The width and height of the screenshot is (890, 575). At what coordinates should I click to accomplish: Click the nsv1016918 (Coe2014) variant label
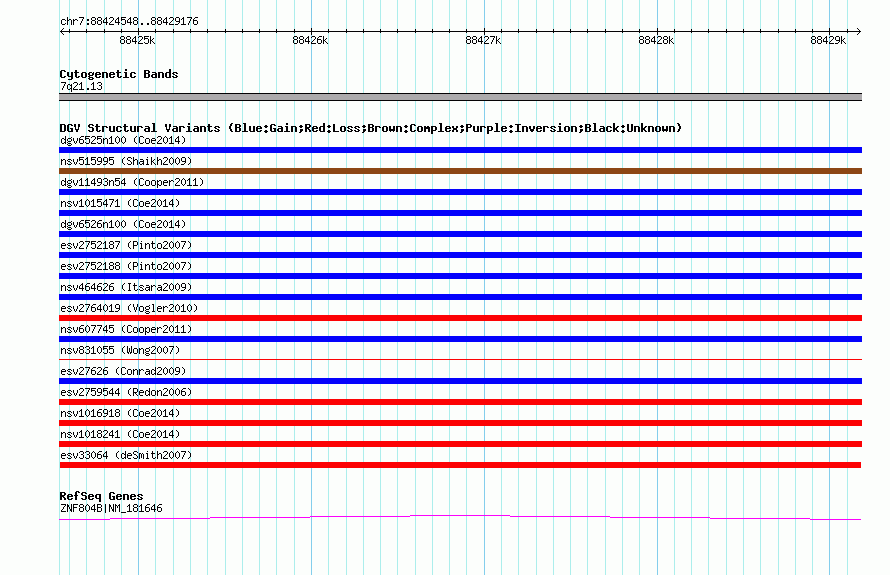pos(120,413)
